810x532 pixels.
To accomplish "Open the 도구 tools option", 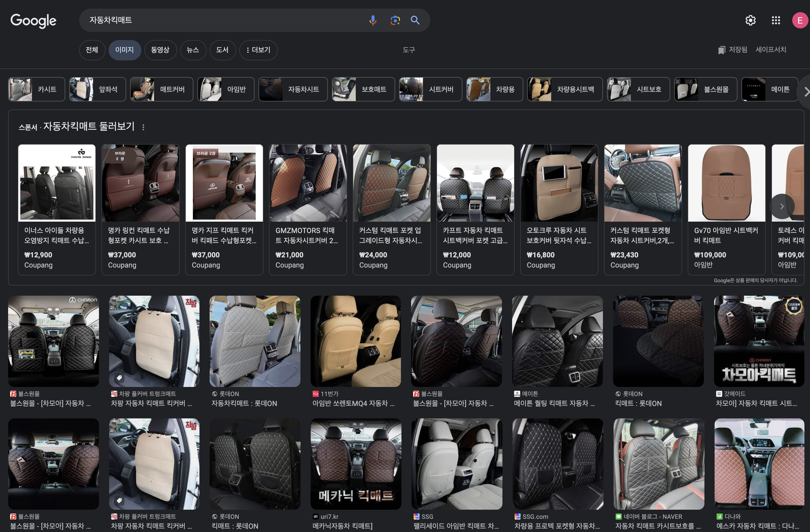I will (x=408, y=50).
